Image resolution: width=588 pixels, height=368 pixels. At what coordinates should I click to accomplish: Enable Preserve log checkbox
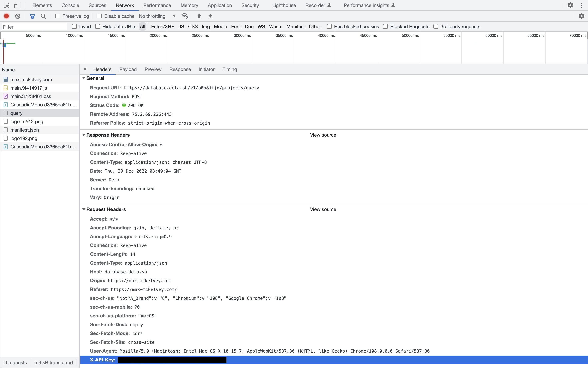[58, 16]
